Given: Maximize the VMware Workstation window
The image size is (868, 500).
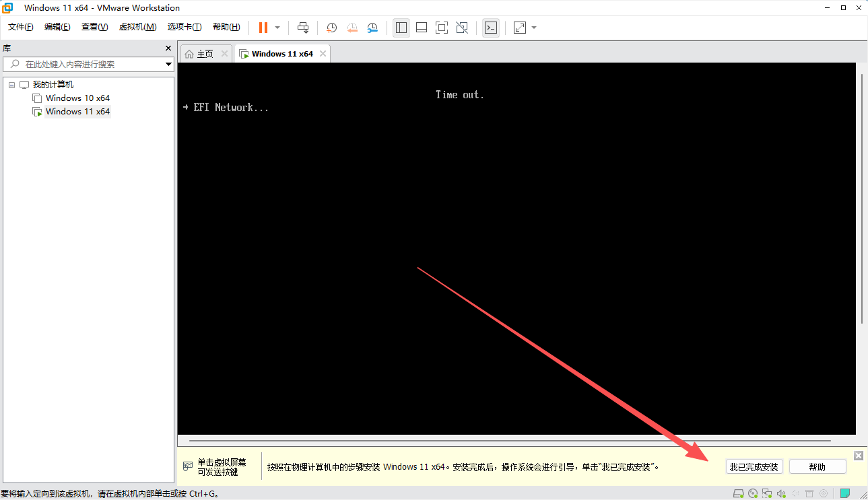Looking at the screenshot, I should pyautogui.click(x=843, y=8).
